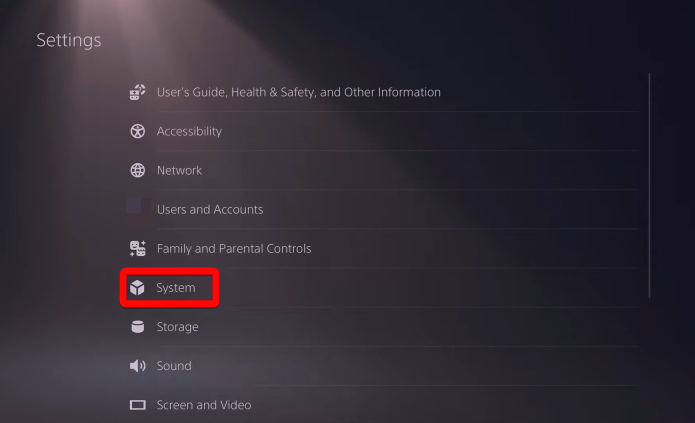Click the Family and Parental Controls icon

tap(138, 248)
